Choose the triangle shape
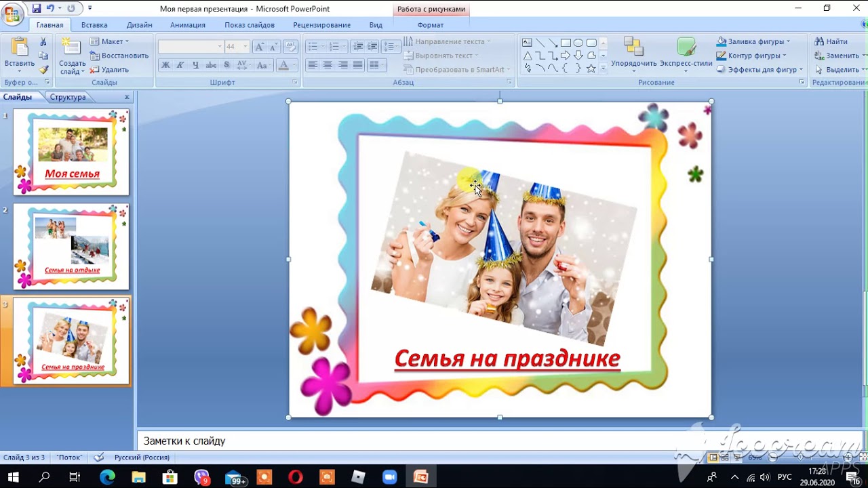This screenshot has width=868, height=488. tap(527, 56)
